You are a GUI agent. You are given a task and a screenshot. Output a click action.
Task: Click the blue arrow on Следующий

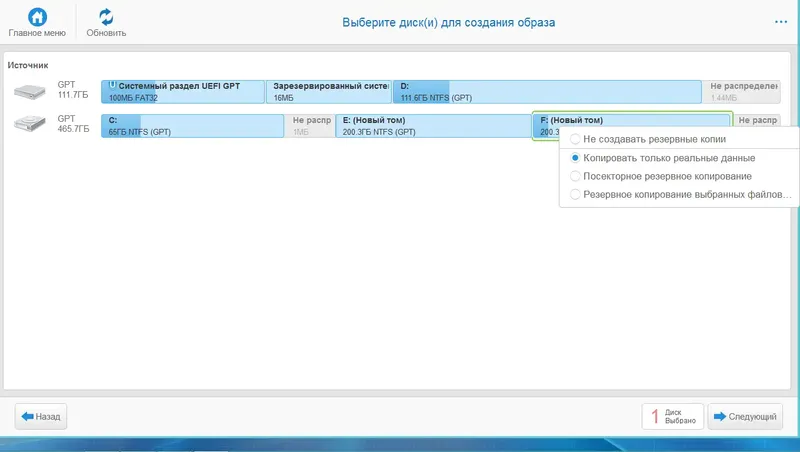coord(719,416)
